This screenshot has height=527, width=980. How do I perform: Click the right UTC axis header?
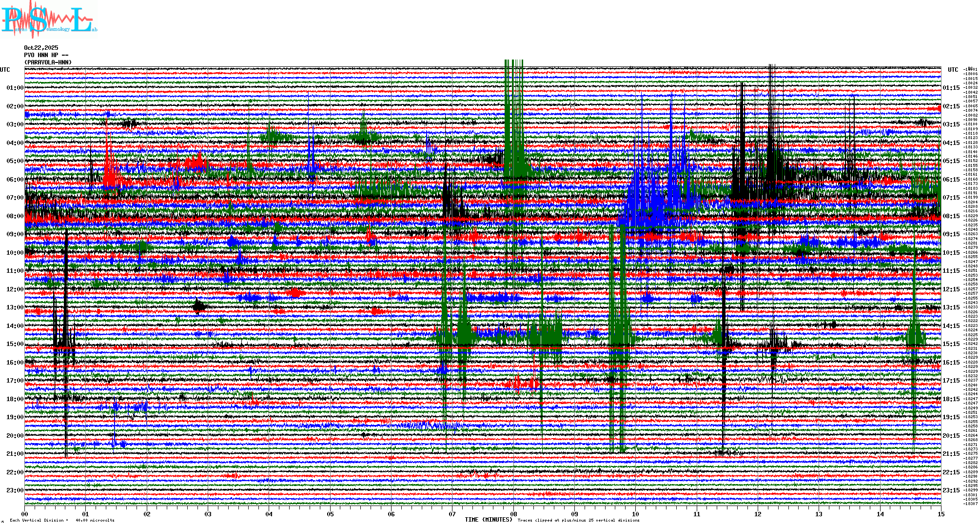pos(953,70)
